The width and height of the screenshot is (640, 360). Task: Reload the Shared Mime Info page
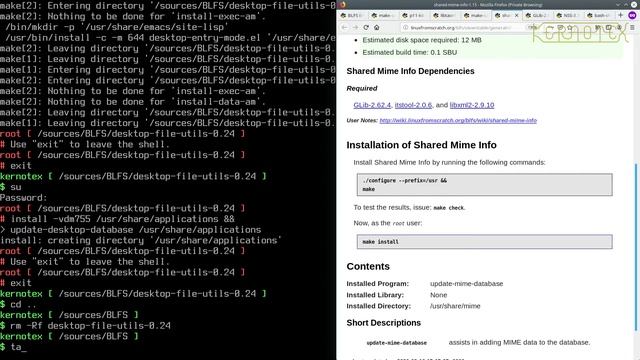366,27
